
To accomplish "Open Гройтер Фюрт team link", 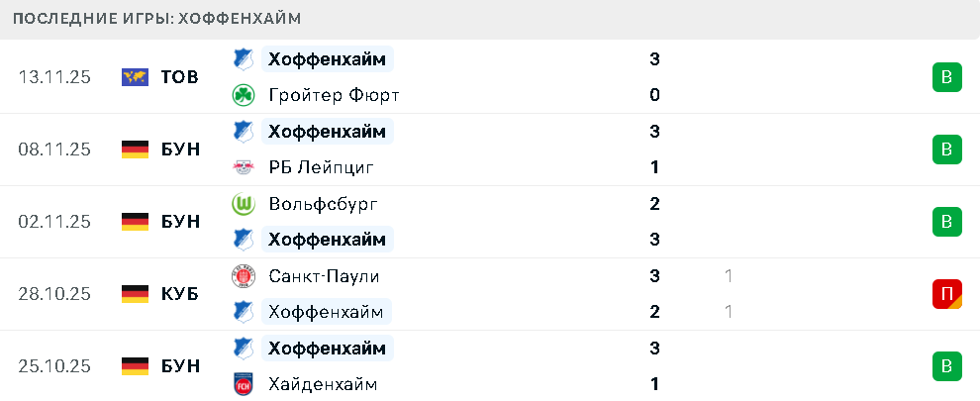I will (334, 95).
